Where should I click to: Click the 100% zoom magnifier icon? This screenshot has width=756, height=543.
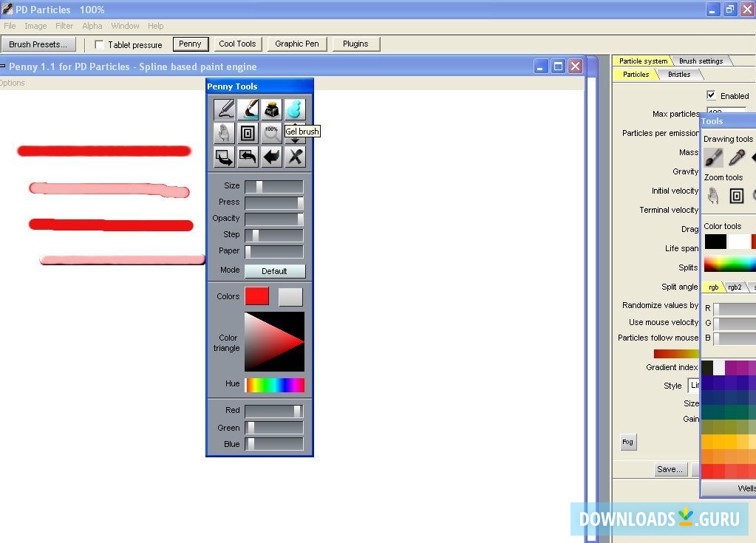271,133
